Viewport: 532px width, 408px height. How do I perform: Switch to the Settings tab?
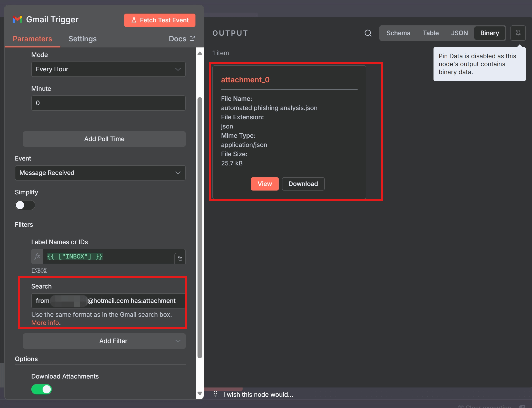pos(82,39)
